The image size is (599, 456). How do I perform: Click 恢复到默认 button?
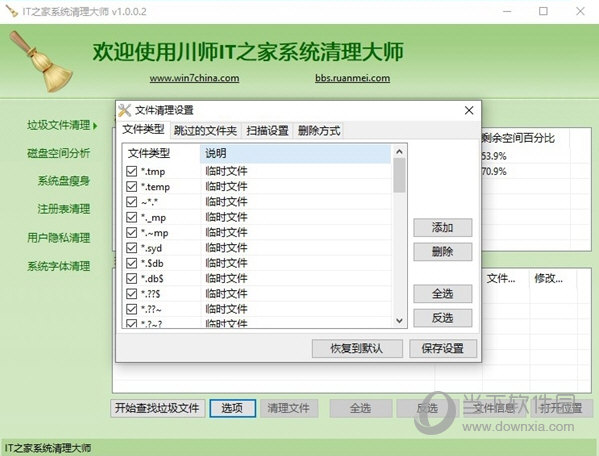pyautogui.click(x=357, y=348)
